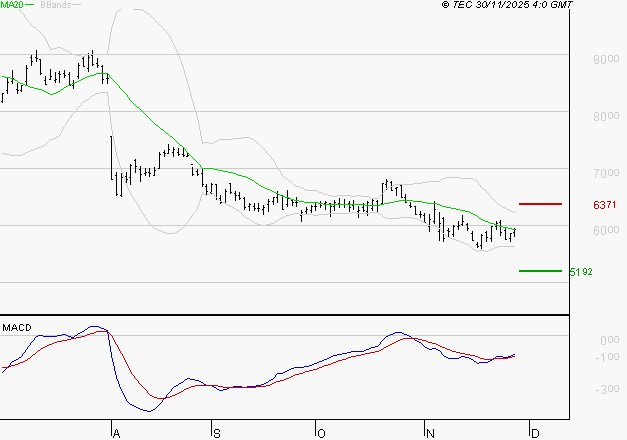Click the green 5192 support value
Screen dimensions: 627x440
pos(581,272)
